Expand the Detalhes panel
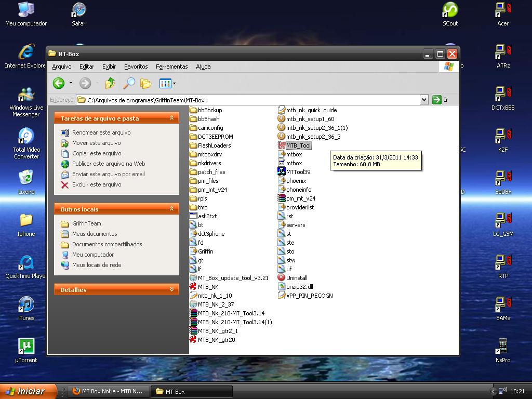532x399 pixels. pyautogui.click(x=171, y=289)
